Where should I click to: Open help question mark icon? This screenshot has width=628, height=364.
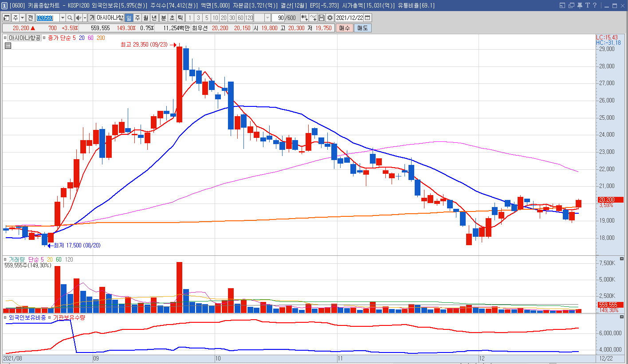tap(596, 5)
